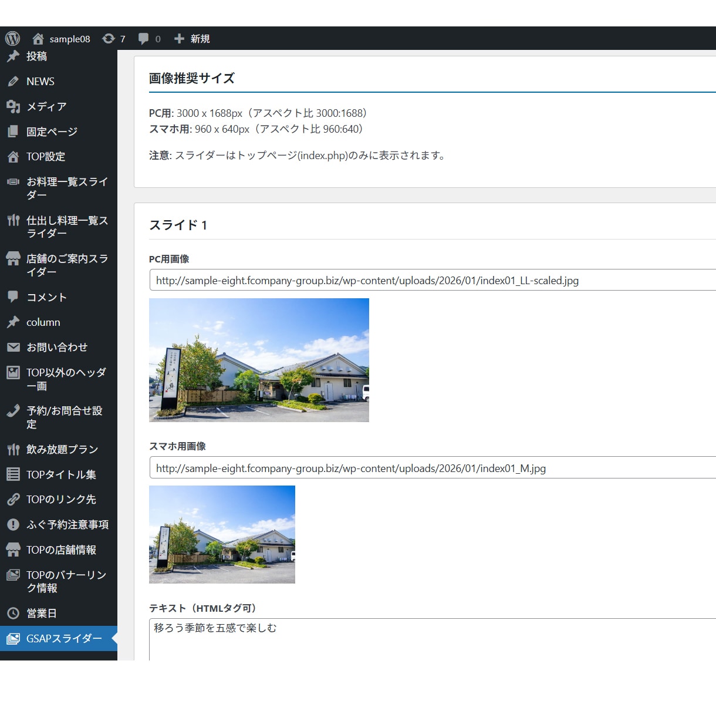Click the PC用画像 preview thumbnail
Image resolution: width=716 pixels, height=728 pixels.
point(259,360)
